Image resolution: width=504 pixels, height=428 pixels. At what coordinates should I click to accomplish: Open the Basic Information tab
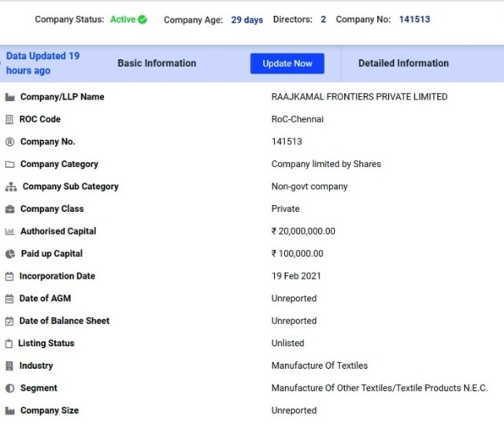157,63
